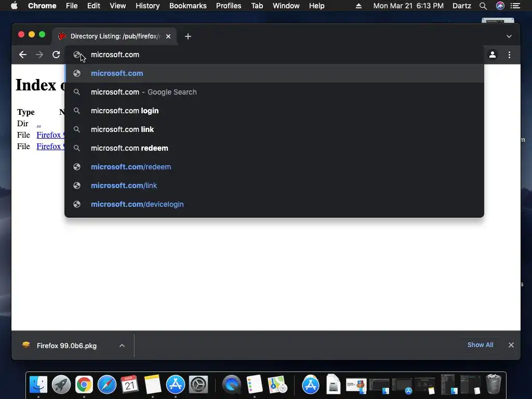Image resolution: width=532 pixels, height=399 pixels.
Task: Open Spotlight search in the menu bar
Action: point(483,6)
